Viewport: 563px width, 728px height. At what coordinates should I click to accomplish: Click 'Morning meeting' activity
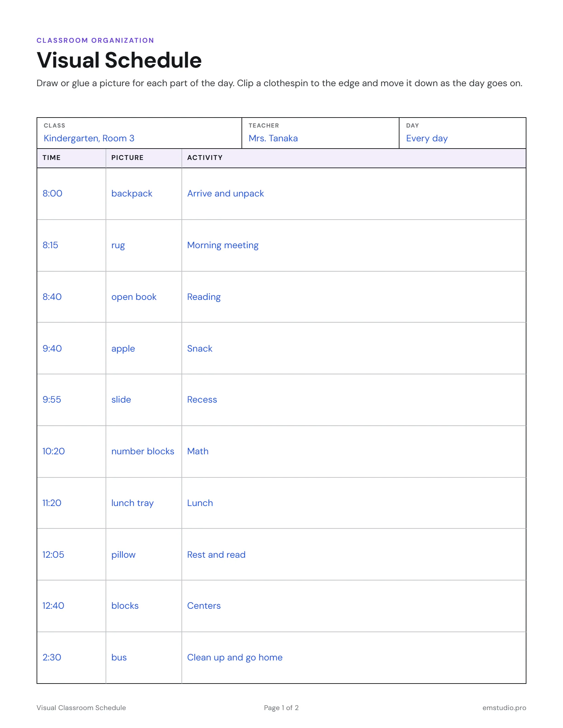click(x=354, y=245)
